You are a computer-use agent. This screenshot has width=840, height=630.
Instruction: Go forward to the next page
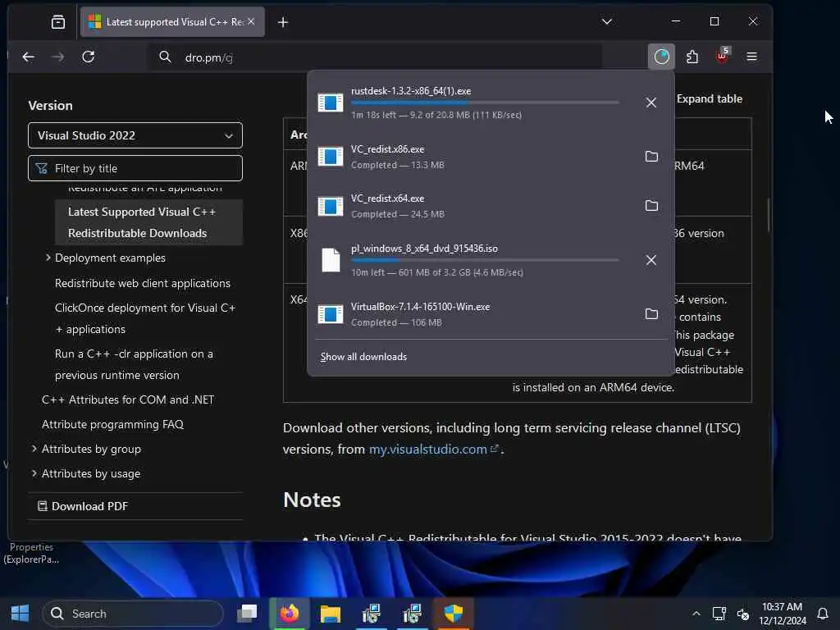[58, 57]
